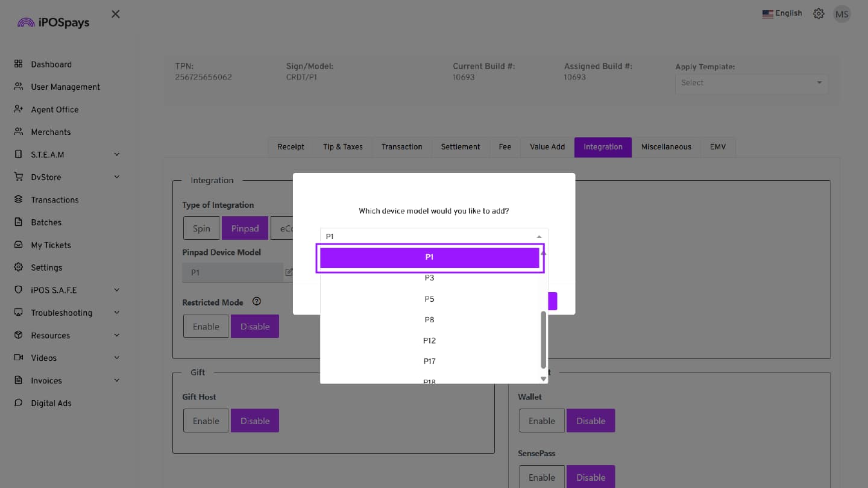Viewport: 868px width, 488px height.
Task: Click the device list scrollbar down arrow
Action: point(543,379)
